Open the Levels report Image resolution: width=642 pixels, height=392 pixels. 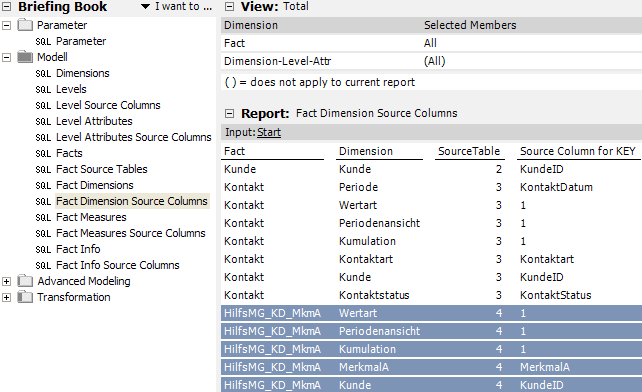click(x=71, y=89)
